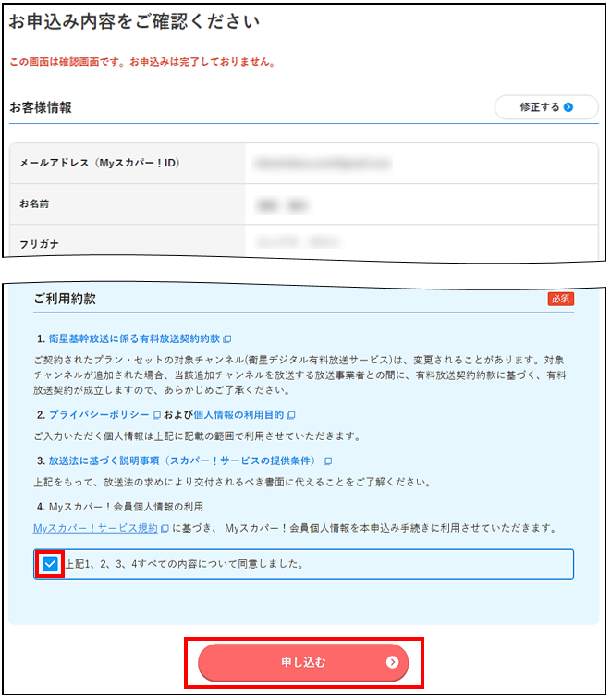Open 放送法に基づく説明事項 link
The height and width of the screenshot is (700, 611).
click(184, 461)
